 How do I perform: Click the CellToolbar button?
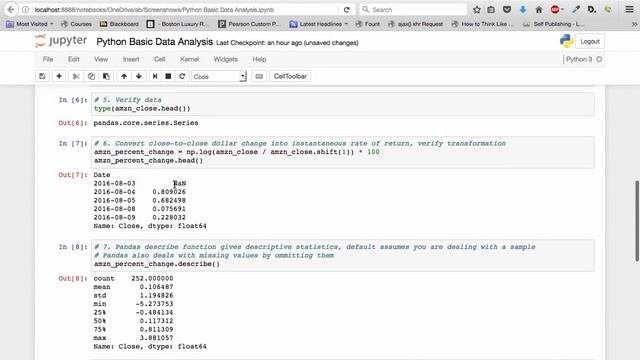[290, 76]
